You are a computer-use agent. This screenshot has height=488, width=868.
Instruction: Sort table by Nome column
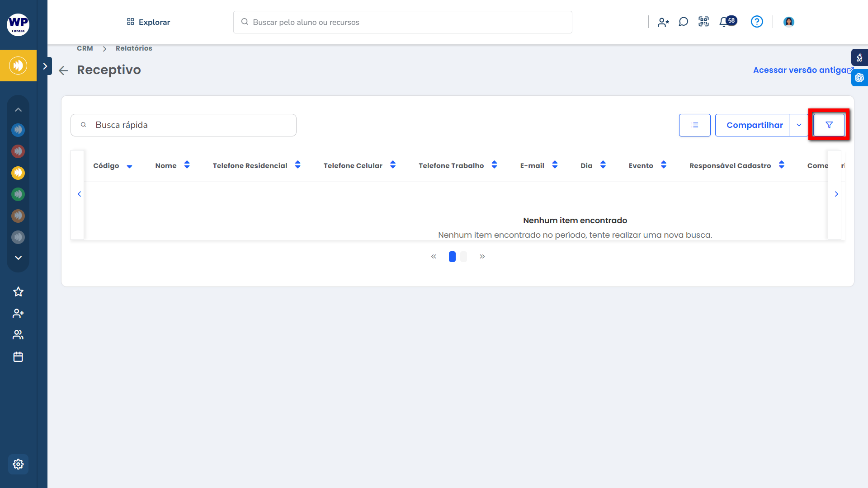[187, 165]
